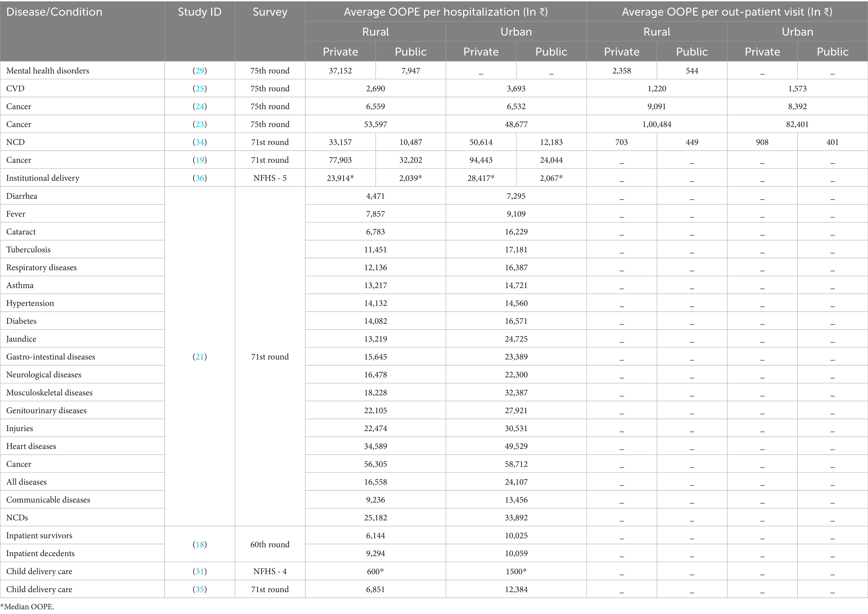868x614 pixels.
Task: Click the Respiratory diseases row label
Action: tap(41, 267)
